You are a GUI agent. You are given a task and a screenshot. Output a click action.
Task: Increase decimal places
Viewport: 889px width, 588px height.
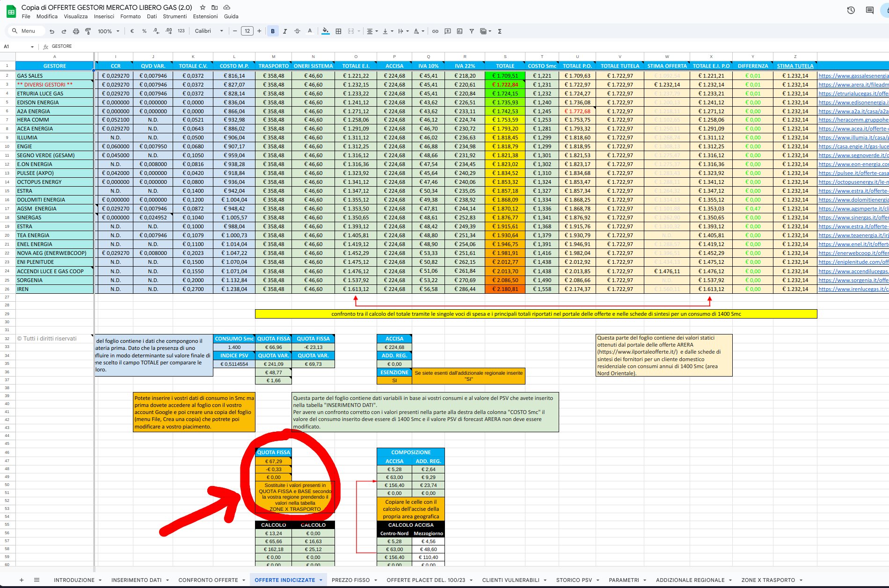click(168, 31)
